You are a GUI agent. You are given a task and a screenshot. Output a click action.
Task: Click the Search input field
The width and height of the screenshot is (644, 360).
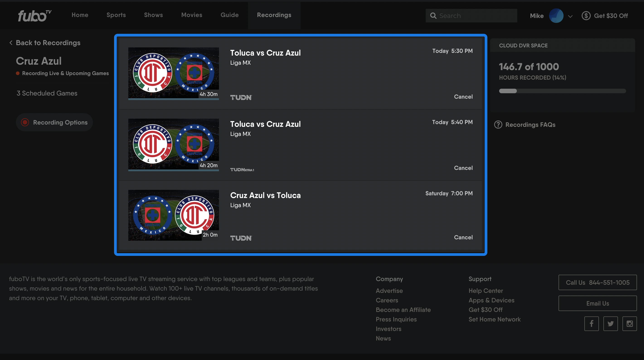click(x=471, y=16)
